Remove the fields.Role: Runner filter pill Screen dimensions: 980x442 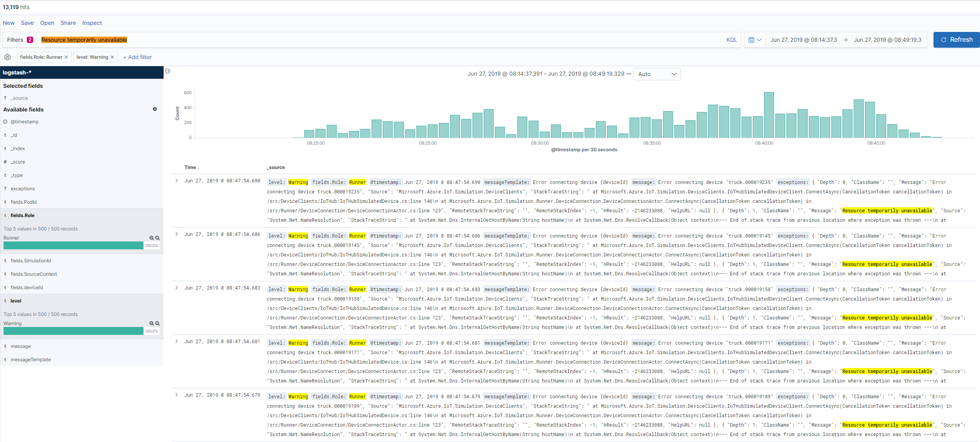[x=66, y=57]
